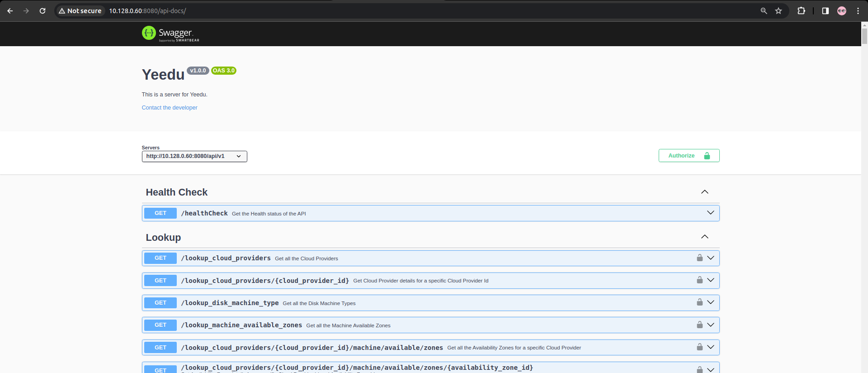Click lock icon on /lookup_disk_machine_type row

coord(700,302)
